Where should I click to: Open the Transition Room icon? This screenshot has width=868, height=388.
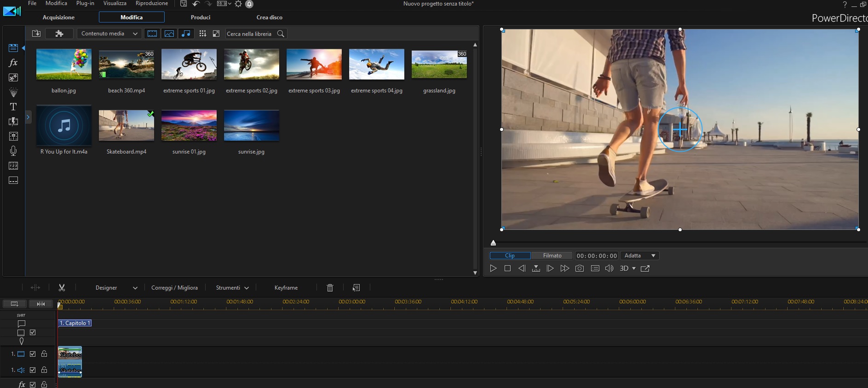click(13, 121)
